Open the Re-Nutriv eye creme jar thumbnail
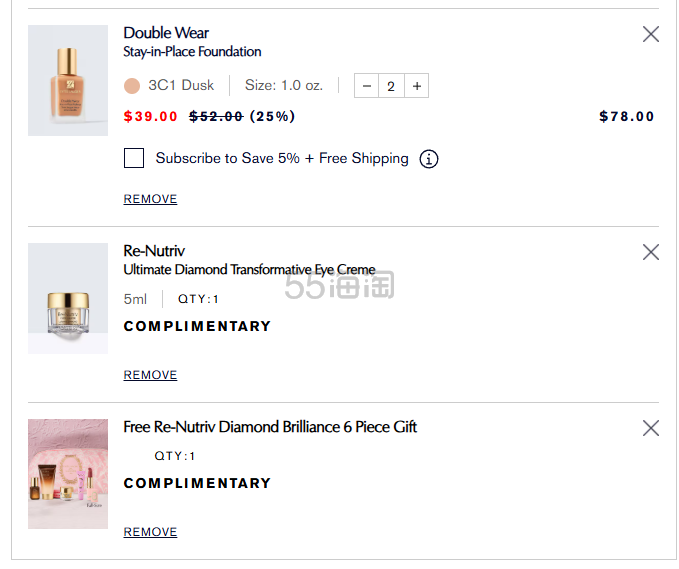The height and width of the screenshot is (569, 679). pos(68,298)
